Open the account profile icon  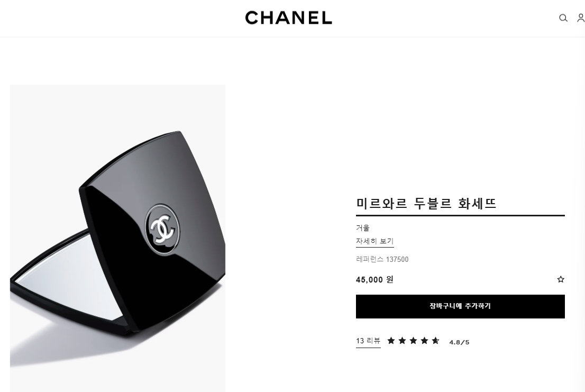(x=581, y=18)
